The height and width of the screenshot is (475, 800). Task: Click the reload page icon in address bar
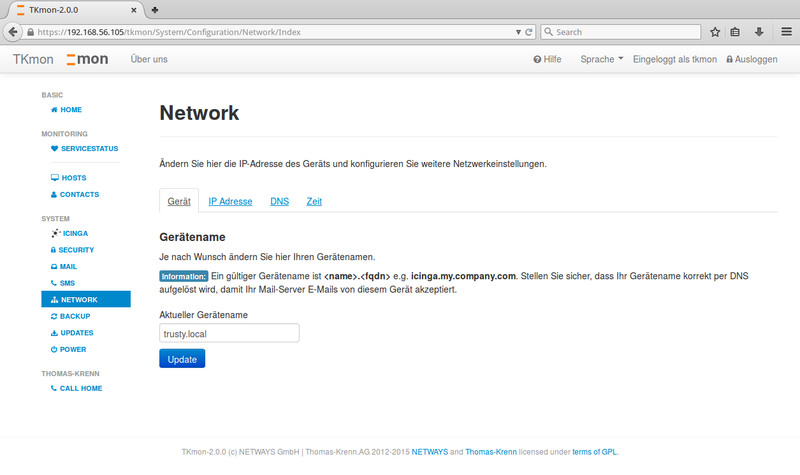[529, 32]
